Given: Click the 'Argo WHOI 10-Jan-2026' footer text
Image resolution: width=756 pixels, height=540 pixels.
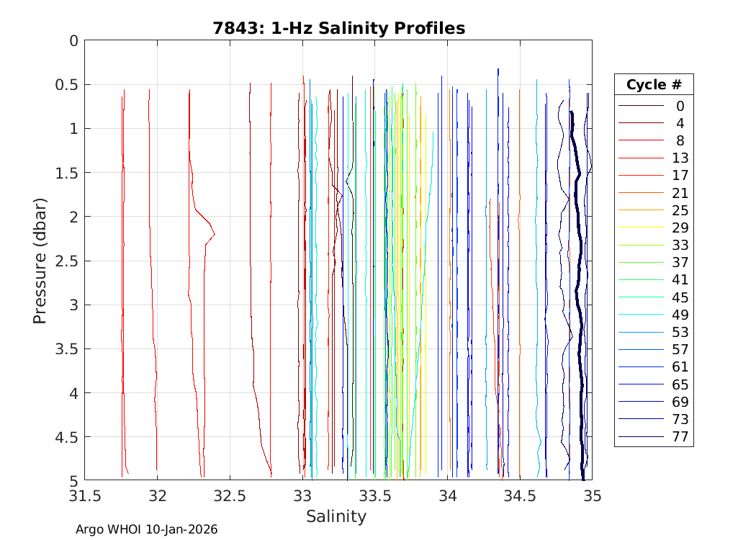Looking at the screenshot, I should click(146, 529).
